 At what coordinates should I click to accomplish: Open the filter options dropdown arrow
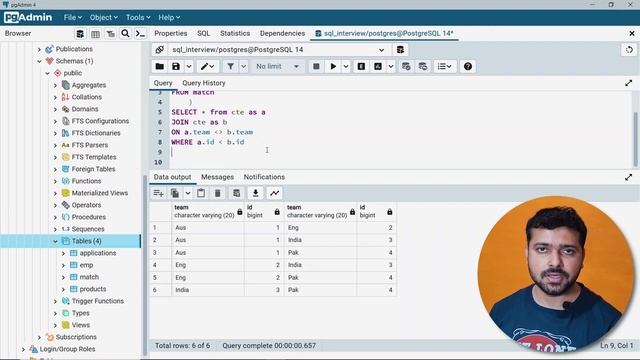(x=243, y=66)
